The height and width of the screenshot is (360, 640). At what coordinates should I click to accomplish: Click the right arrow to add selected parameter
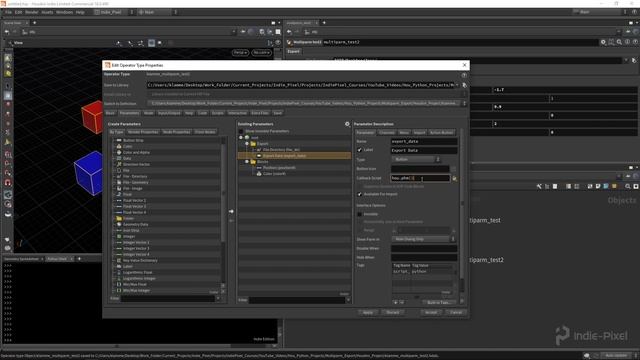tap(231, 211)
